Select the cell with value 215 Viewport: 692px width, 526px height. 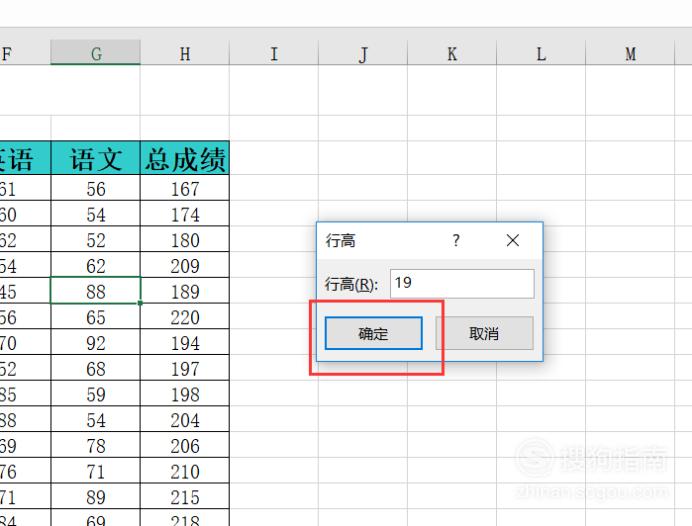(x=185, y=496)
